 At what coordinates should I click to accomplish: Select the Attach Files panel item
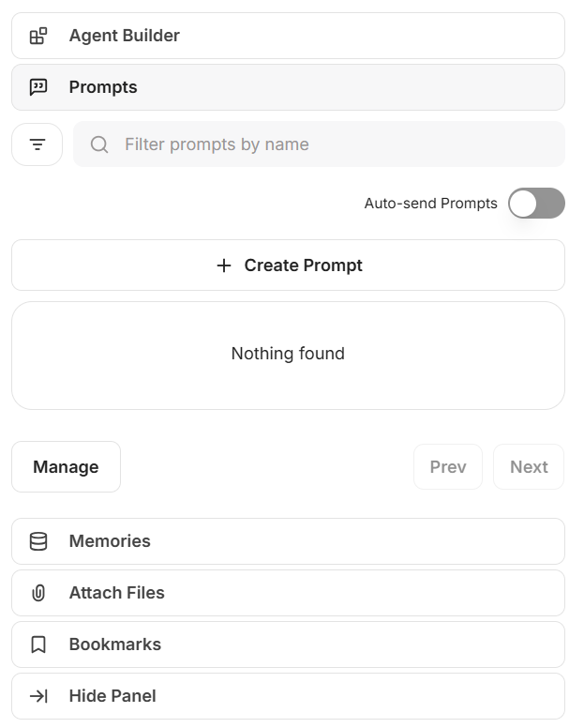(x=288, y=593)
